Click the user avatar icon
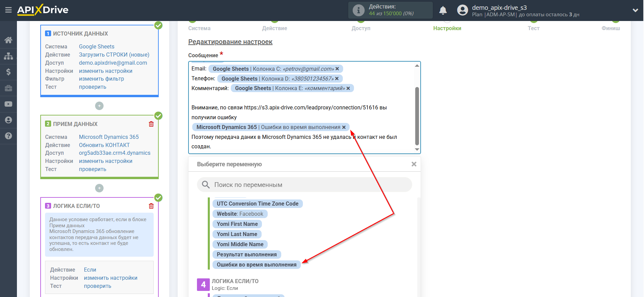 tap(462, 10)
